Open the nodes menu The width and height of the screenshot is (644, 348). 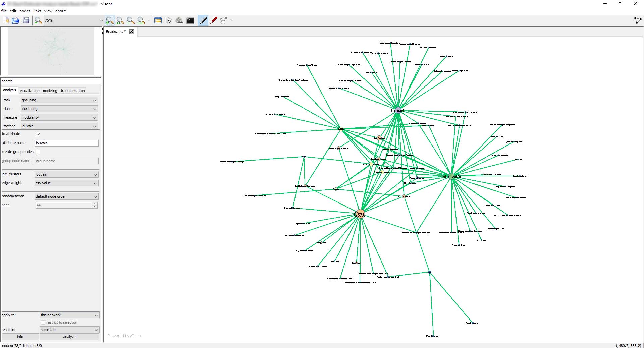point(25,11)
